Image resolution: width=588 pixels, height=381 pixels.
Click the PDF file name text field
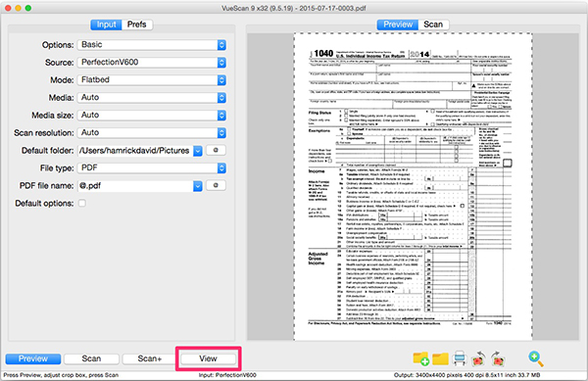point(135,186)
